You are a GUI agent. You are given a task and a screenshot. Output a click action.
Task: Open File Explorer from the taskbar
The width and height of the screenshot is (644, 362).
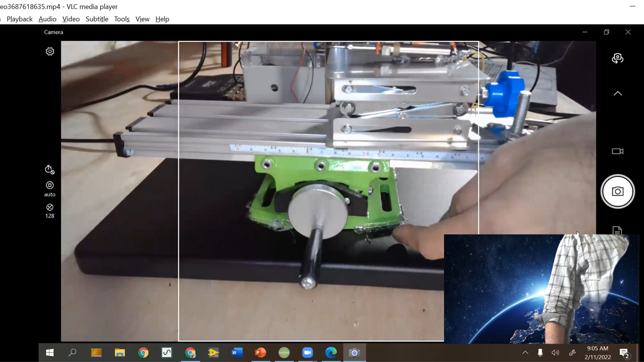[x=120, y=353]
